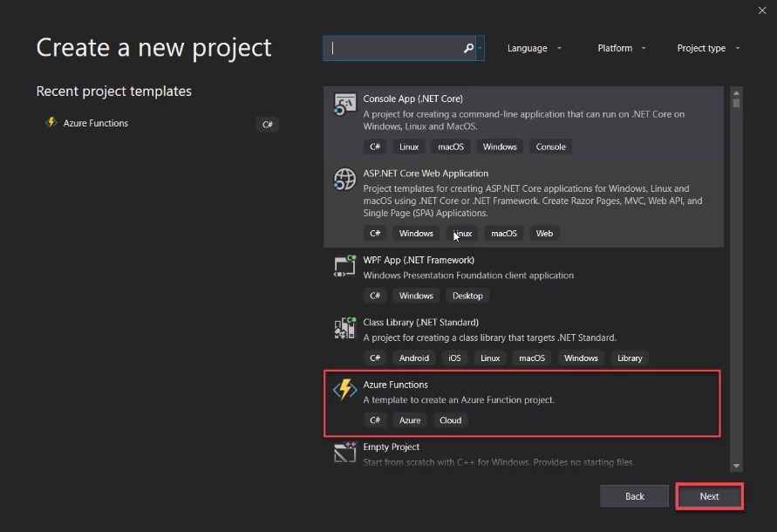Screen dimensions: 777x532
Task: Click the Windows tag under Console App
Action: pyautogui.click(x=500, y=147)
